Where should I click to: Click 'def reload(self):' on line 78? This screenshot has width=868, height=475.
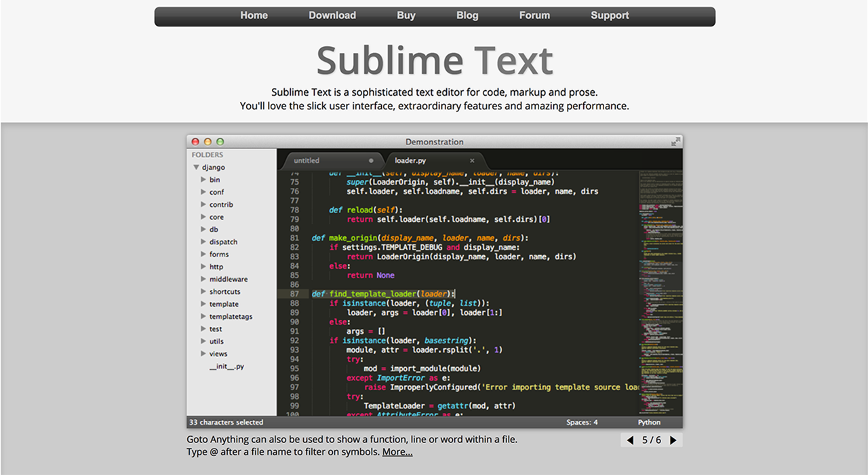click(366, 210)
